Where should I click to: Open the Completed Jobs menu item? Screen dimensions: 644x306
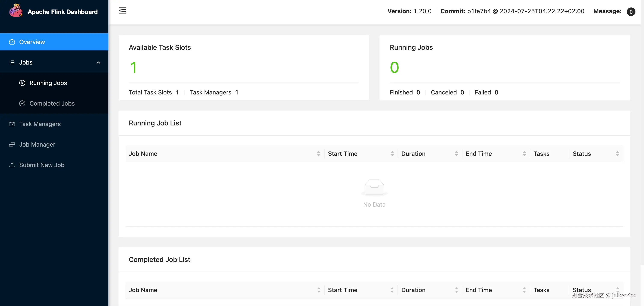pyautogui.click(x=52, y=103)
